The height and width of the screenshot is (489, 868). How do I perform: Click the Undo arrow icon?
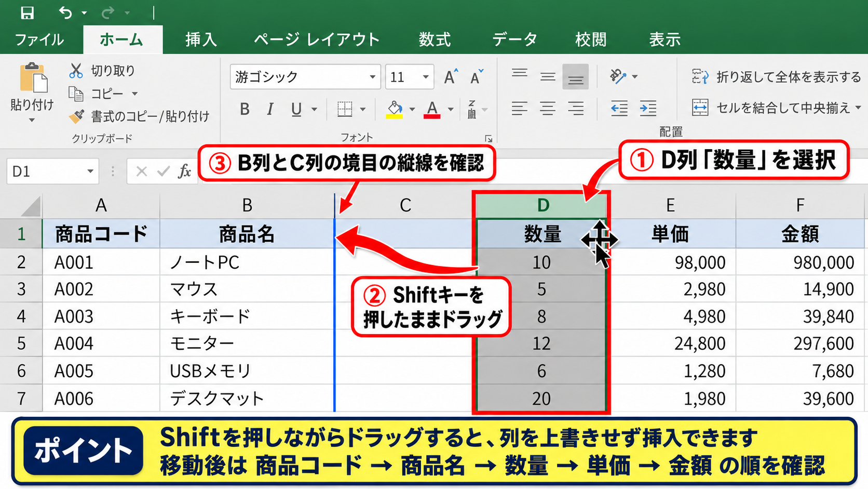pos(65,12)
